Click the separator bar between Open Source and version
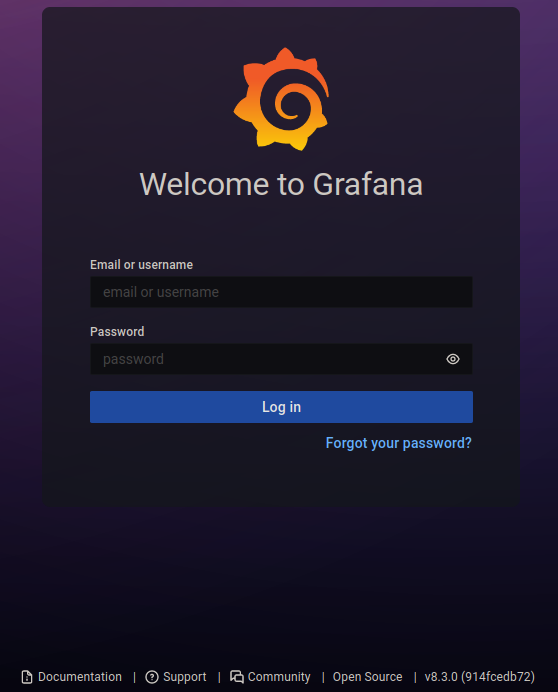This screenshot has height=692, width=558. [x=415, y=677]
